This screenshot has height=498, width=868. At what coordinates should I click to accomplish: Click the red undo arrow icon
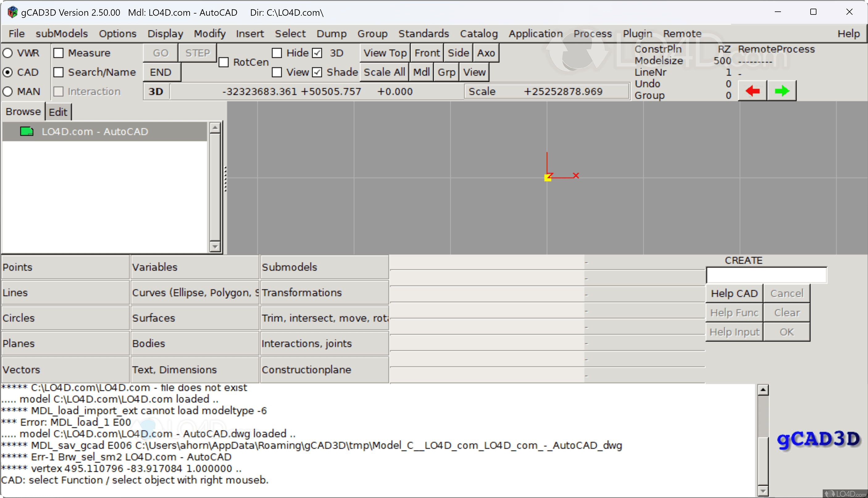(x=752, y=91)
